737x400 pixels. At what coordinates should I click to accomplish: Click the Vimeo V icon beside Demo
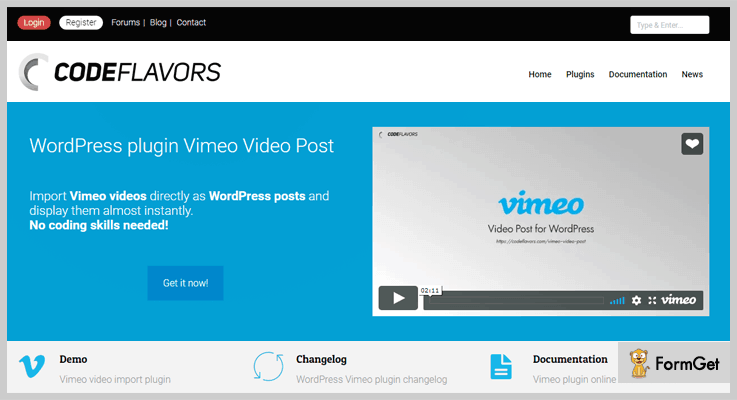click(x=32, y=367)
